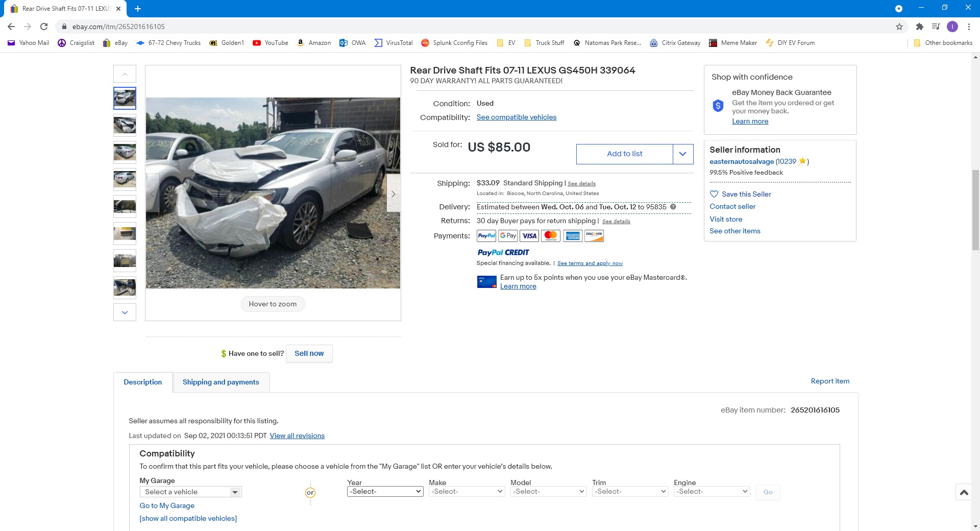Expand the Add to list dropdown arrow
Image resolution: width=980 pixels, height=531 pixels.
pyautogui.click(x=682, y=154)
